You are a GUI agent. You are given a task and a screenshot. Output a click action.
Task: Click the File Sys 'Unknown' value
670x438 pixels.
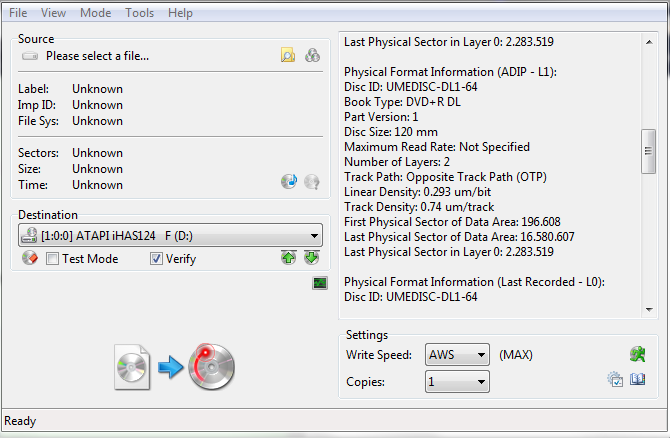[97, 121]
